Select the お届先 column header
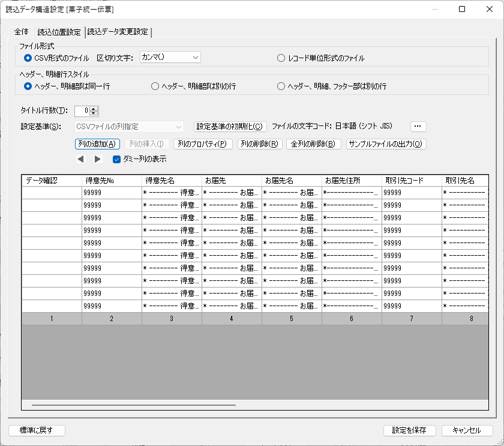The height and width of the screenshot is (446, 504). point(232,181)
